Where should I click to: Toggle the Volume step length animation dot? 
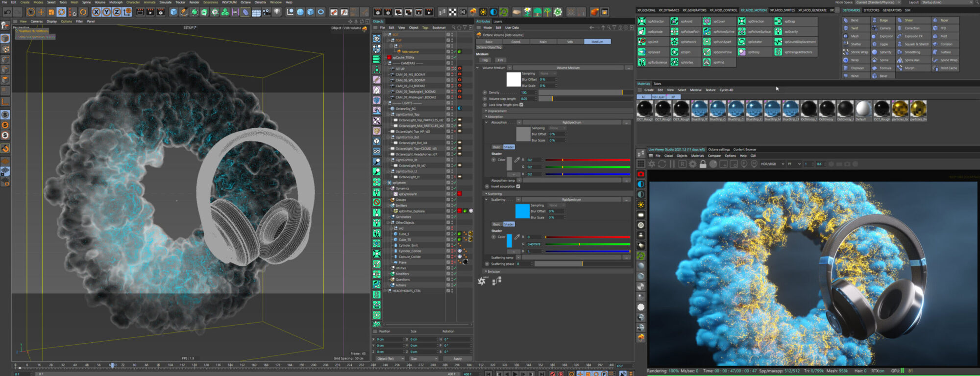click(x=485, y=98)
